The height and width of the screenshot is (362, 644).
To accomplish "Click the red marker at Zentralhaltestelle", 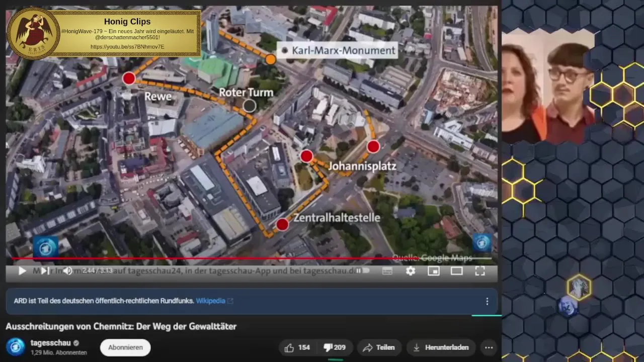I will point(282,224).
